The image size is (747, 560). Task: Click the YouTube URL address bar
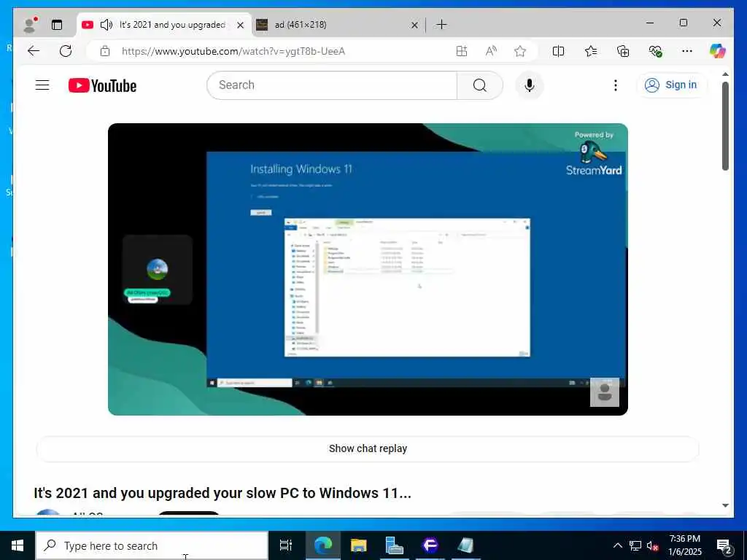[233, 51]
